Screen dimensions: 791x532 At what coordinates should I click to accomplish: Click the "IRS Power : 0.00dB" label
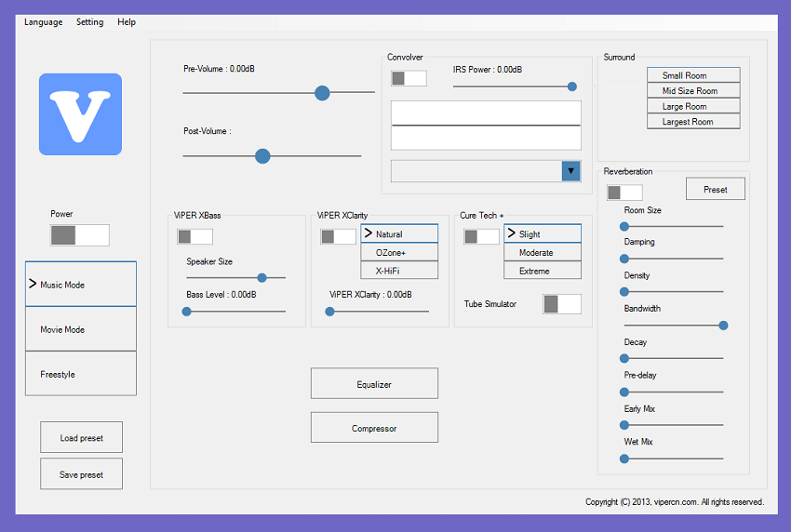(x=488, y=70)
